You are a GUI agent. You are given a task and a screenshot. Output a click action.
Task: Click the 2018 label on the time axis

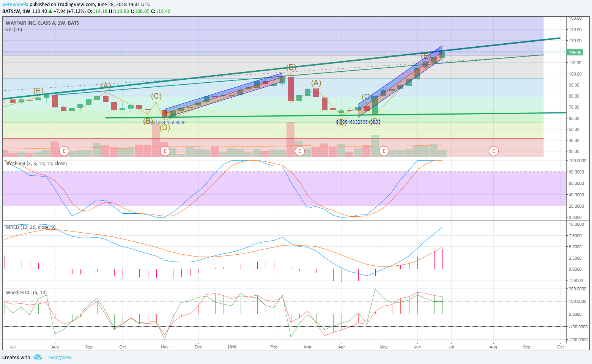pos(232,347)
